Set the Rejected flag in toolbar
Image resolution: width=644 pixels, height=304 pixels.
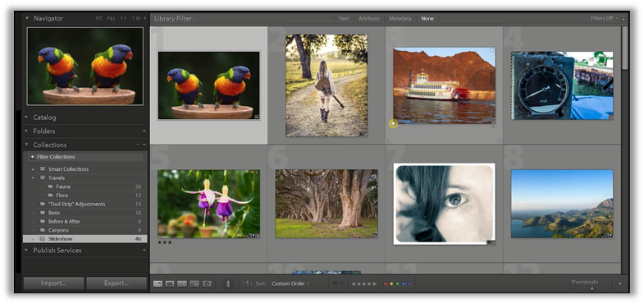click(342, 283)
